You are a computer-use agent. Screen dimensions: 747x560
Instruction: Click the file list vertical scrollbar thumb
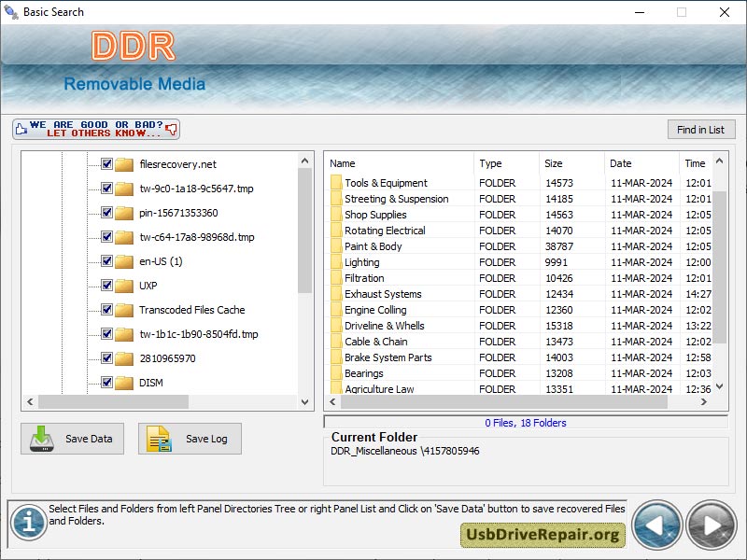720,267
